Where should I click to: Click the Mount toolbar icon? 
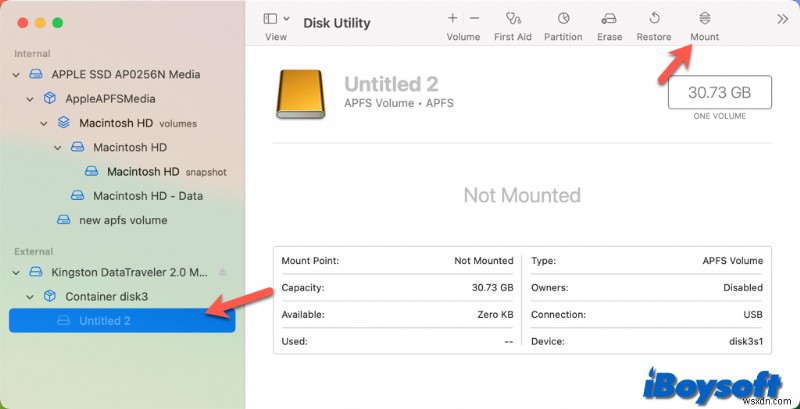(705, 18)
